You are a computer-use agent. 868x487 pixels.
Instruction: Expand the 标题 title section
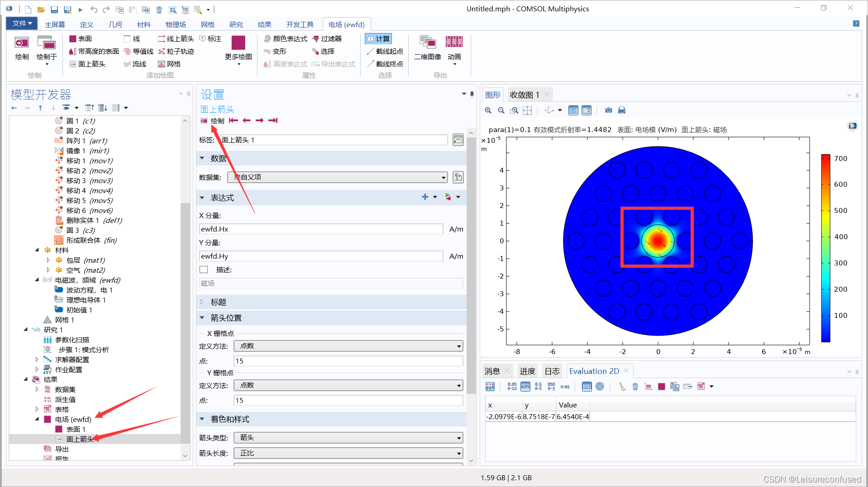202,302
